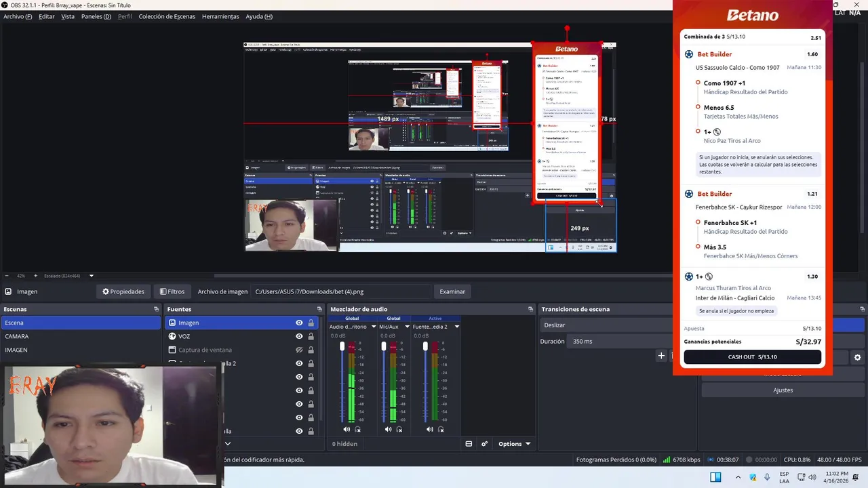Click the window icon of Captura de ventana

(x=172, y=350)
